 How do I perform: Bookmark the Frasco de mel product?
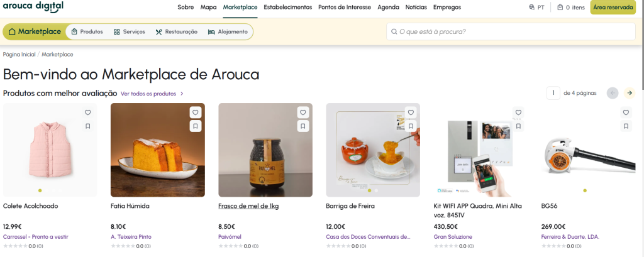click(x=303, y=126)
